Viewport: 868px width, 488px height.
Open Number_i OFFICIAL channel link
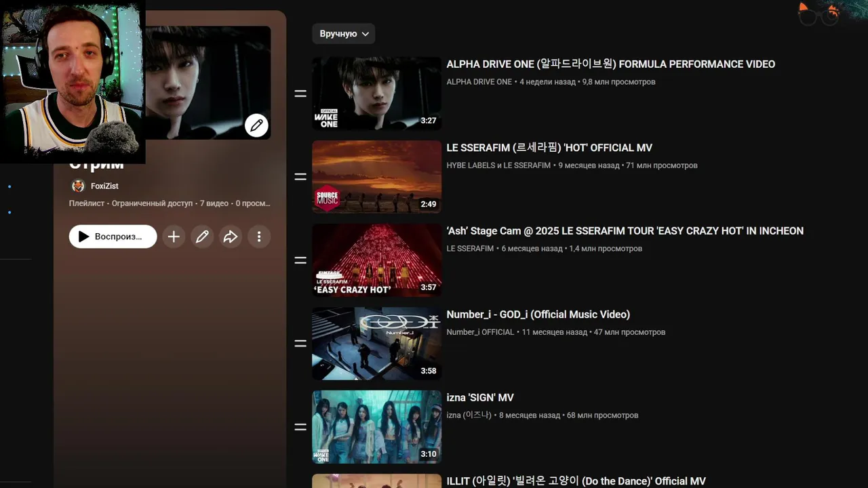point(480,332)
